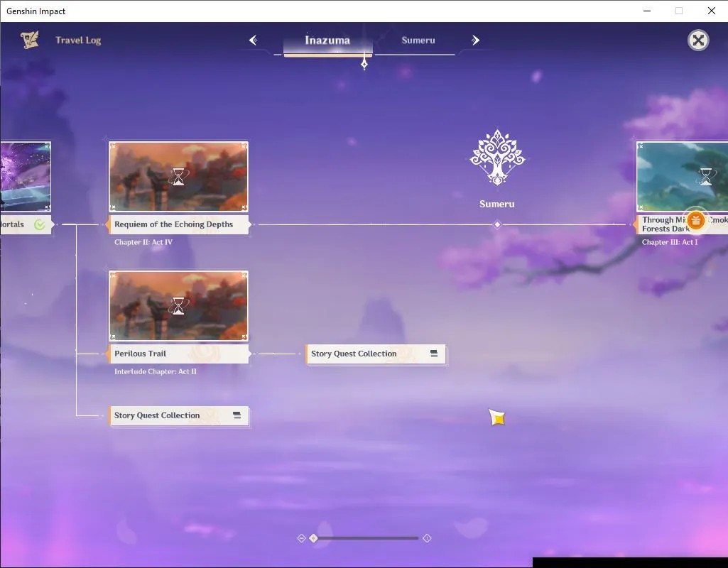728x568 pixels.
Task: Click the zoom-in plus diamond icon
Action: (427, 538)
